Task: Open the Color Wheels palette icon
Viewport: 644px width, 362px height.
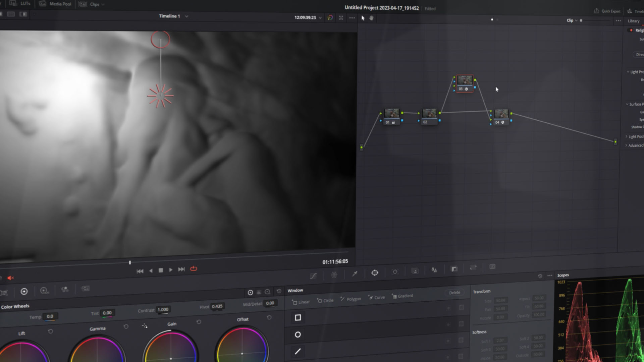Action: point(24,292)
